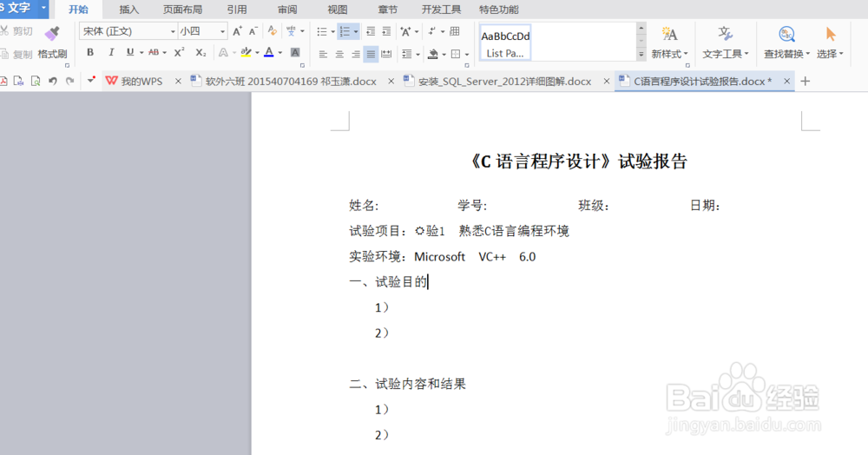Center align text
The width and height of the screenshot is (868, 455).
339,54
